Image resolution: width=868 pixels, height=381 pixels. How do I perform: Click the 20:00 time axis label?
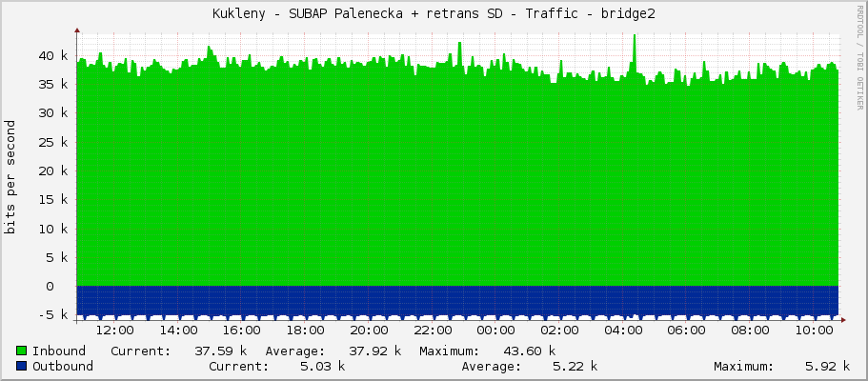pos(369,331)
